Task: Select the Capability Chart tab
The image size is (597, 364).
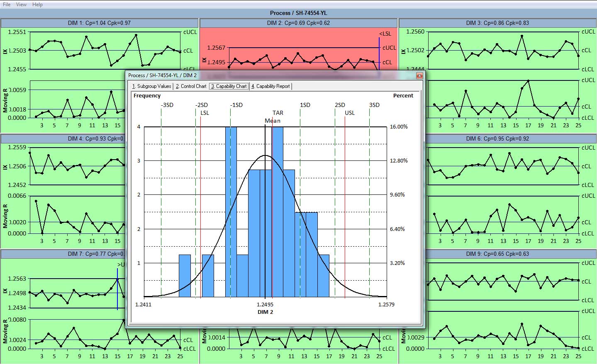Action: (x=229, y=86)
